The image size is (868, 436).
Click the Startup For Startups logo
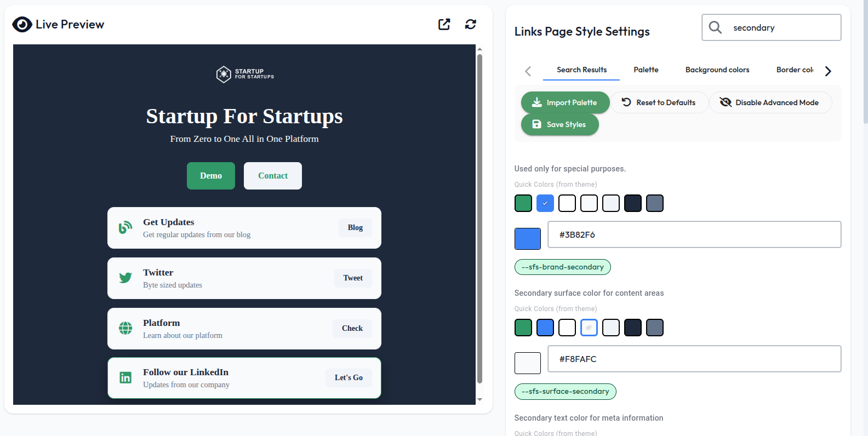(x=244, y=74)
